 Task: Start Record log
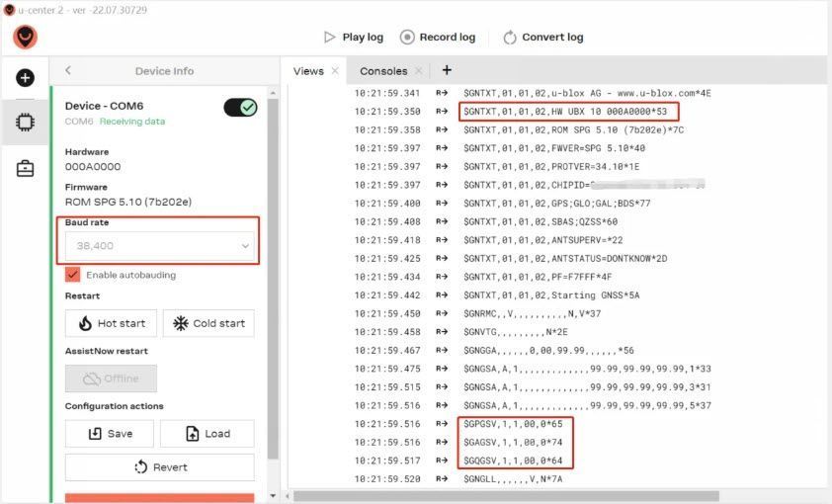(x=438, y=38)
